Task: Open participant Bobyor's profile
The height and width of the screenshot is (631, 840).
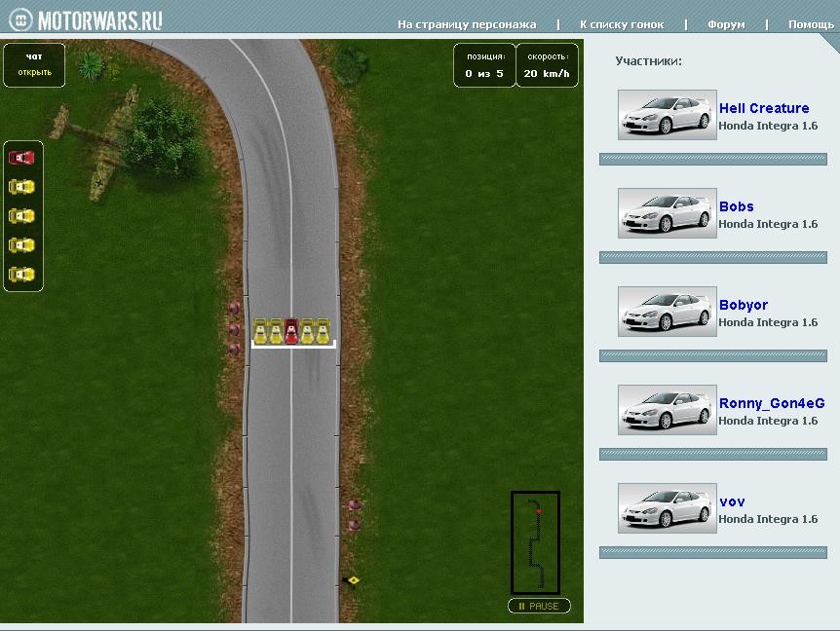Action: (743, 305)
